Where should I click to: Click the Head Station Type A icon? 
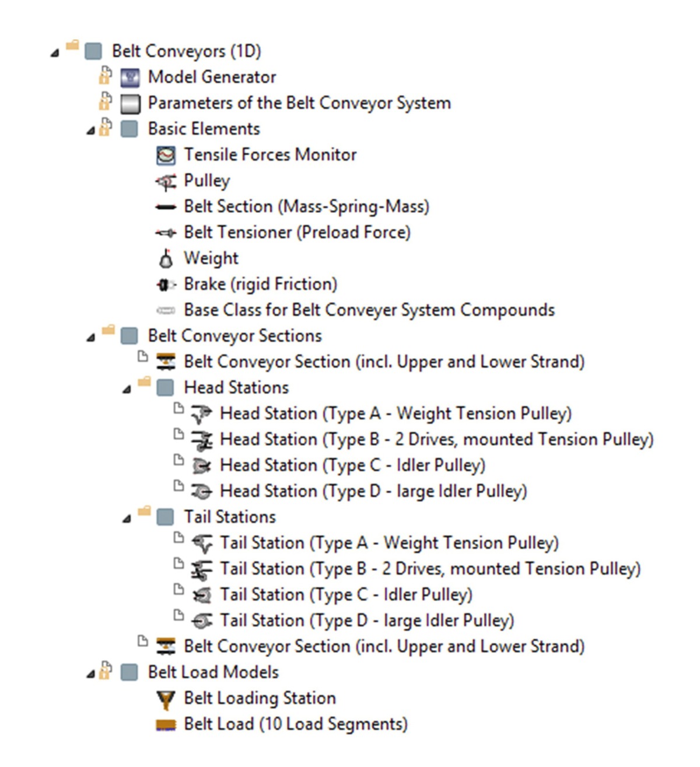pos(202,414)
